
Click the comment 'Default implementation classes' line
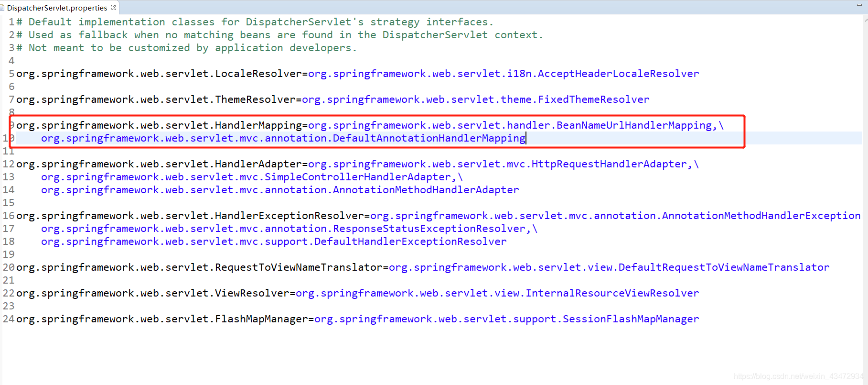pyautogui.click(x=255, y=22)
